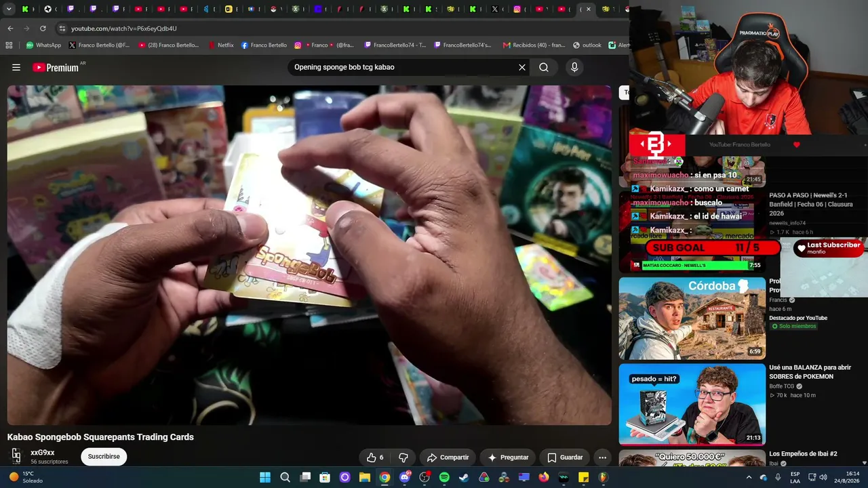
Task: Save the video with Guardar button
Action: click(x=565, y=457)
